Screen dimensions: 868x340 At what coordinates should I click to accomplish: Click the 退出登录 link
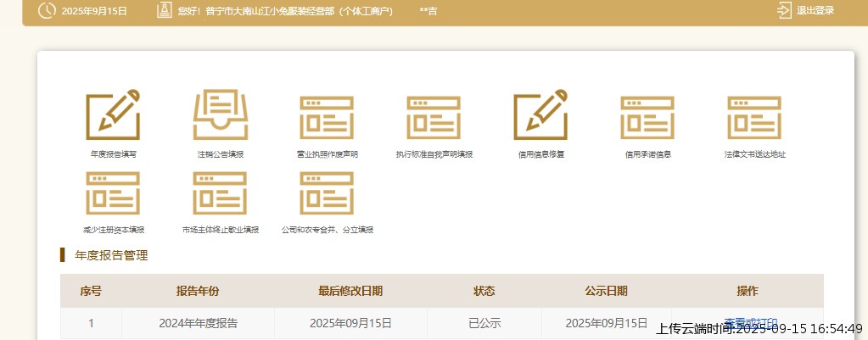(x=815, y=10)
